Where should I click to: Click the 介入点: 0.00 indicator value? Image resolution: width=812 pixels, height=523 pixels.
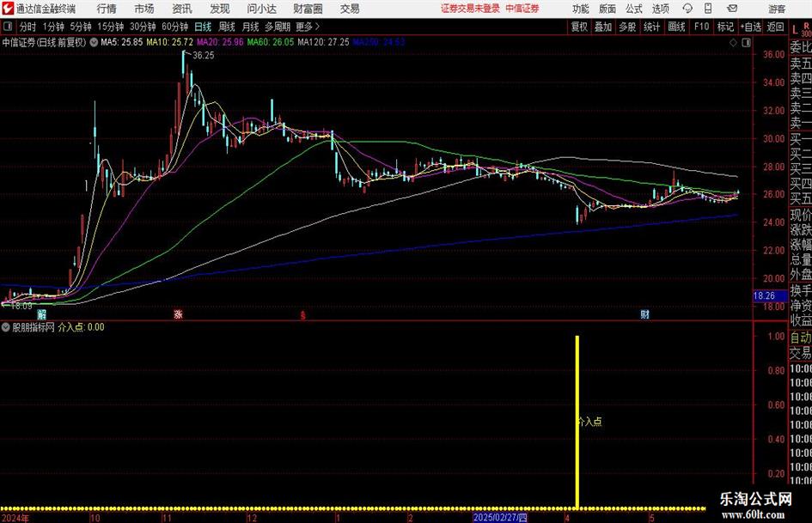(x=81, y=327)
